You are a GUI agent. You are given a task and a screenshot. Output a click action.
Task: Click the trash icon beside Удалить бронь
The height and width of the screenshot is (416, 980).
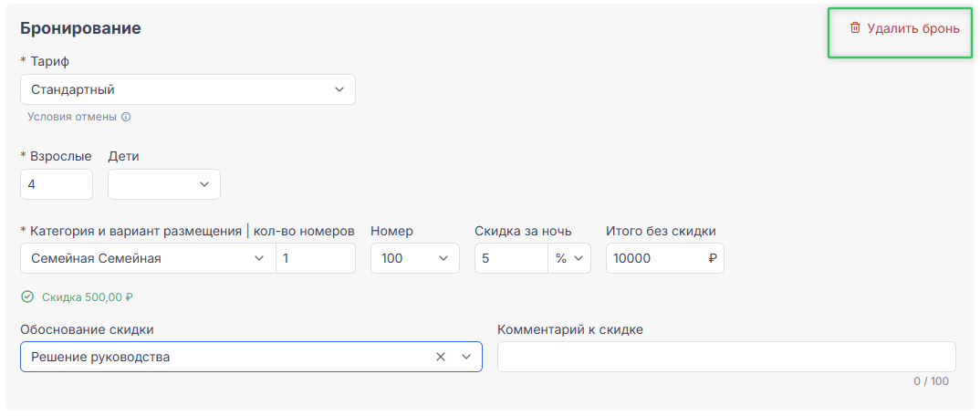pyautogui.click(x=855, y=28)
